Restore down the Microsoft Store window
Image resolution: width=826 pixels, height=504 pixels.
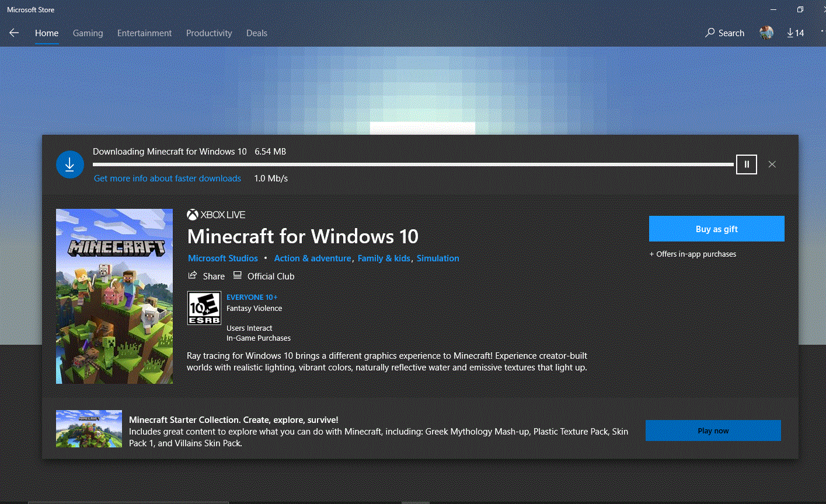(800, 9)
